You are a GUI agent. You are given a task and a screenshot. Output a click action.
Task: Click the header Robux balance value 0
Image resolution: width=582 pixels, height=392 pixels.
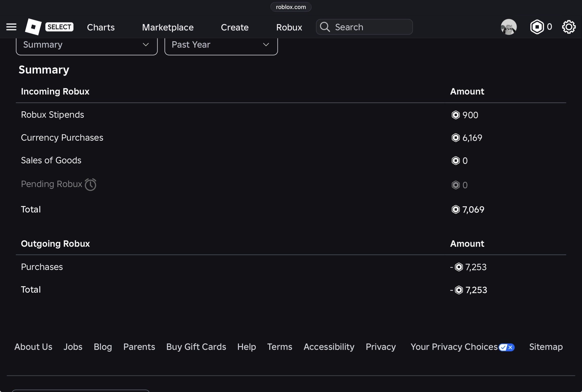coord(549,26)
